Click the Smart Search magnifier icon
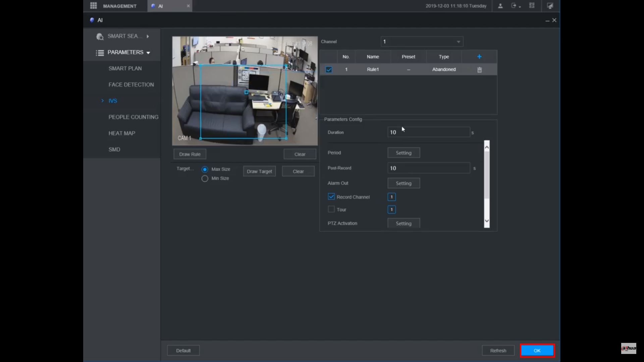Screen dimensions: 644x362 [x=100, y=37]
